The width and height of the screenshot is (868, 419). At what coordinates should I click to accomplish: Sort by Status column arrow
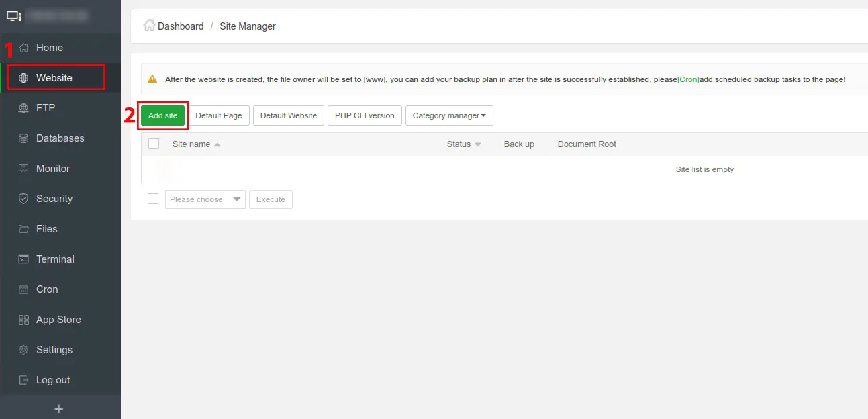point(477,144)
